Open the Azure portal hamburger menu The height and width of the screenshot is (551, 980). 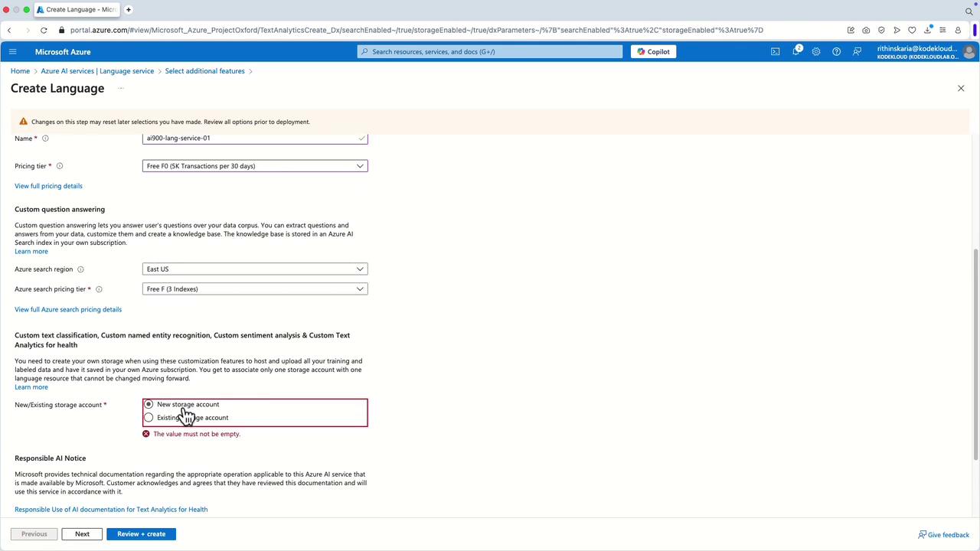pyautogui.click(x=12, y=52)
